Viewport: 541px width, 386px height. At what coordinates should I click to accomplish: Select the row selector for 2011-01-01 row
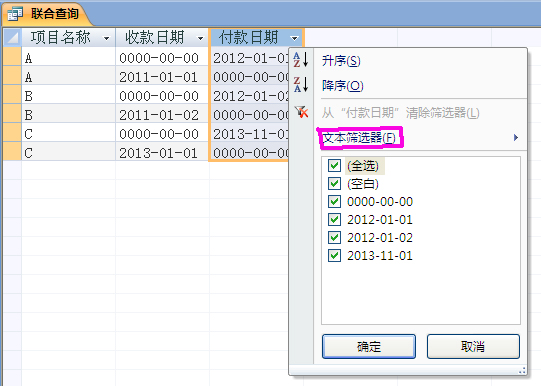tap(12, 76)
